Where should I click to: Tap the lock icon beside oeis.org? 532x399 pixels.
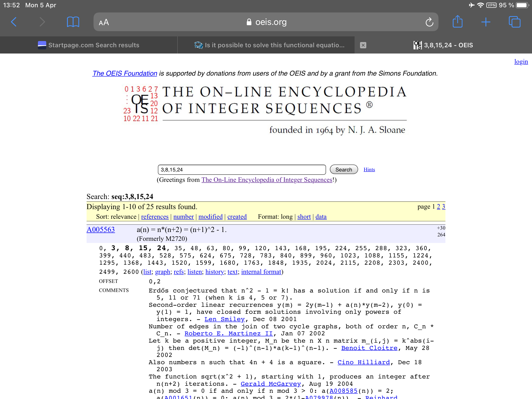tap(249, 22)
